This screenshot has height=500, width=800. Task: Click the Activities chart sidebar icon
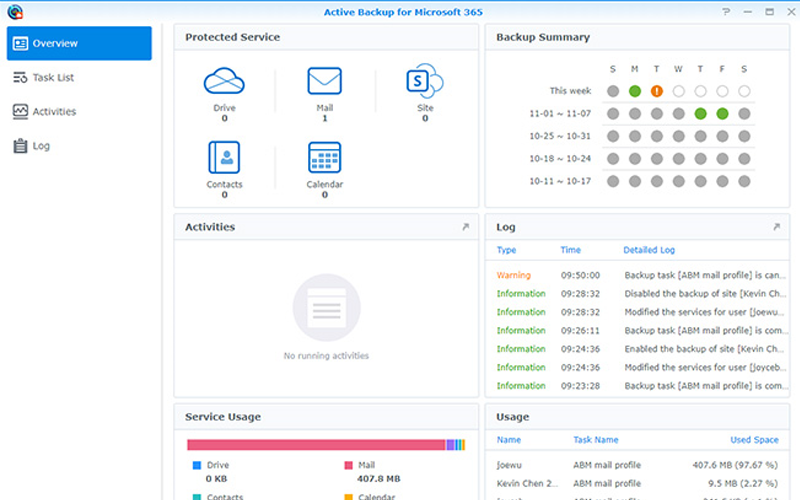[x=20, y=112]
